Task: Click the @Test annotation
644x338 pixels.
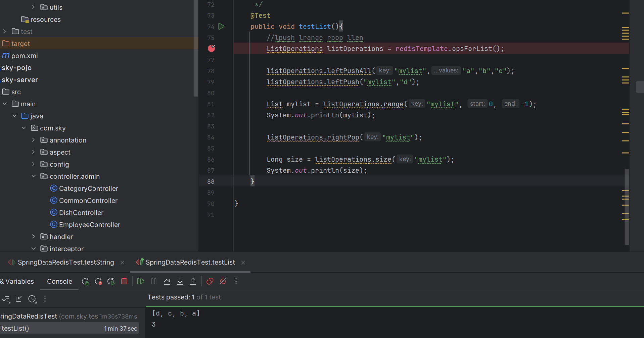Action: [x=261, y=15]
